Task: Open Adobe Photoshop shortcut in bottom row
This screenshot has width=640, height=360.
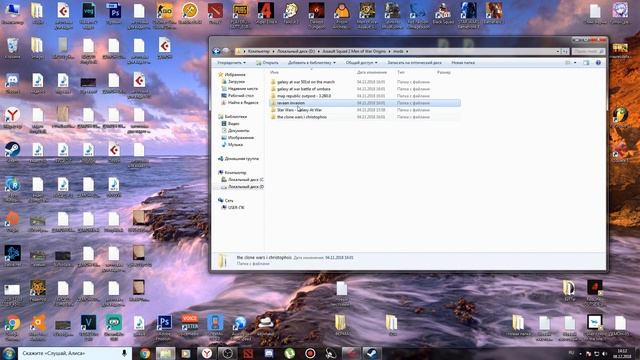Action: click(x=164, y=327)
